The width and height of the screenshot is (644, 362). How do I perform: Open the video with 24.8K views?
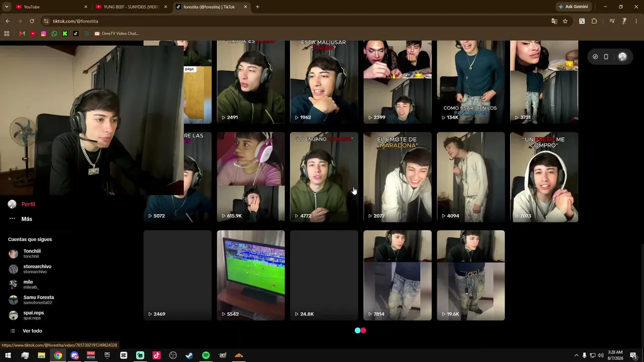coord(324,276)
